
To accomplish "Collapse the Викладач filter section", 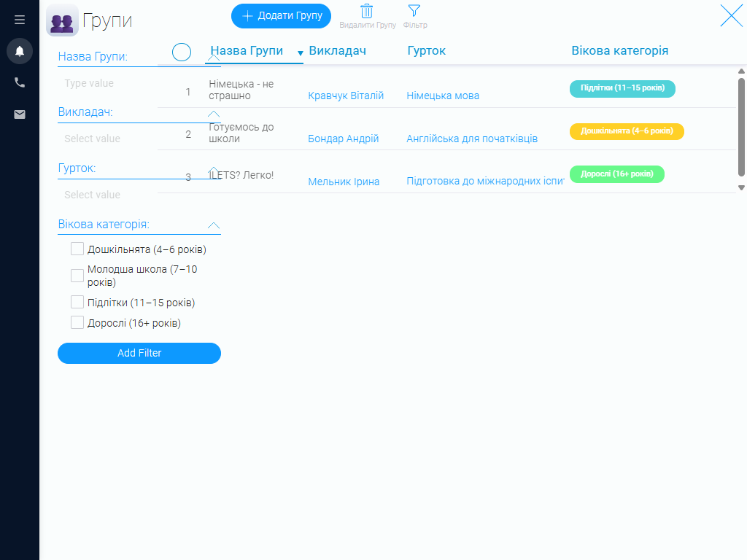I will click(214, 114).
